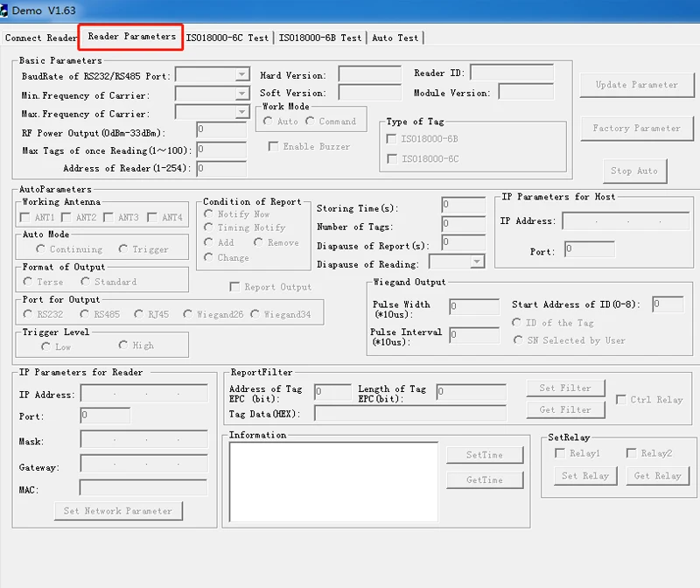Check the Relay1 checkbox
Image resolution: width=700 pixels, height=588 pixels.
pos(560,453)
